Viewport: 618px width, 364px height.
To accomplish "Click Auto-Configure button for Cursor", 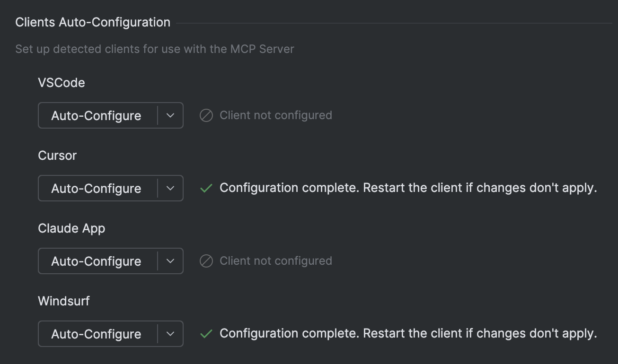I will (x=97, y=189).
